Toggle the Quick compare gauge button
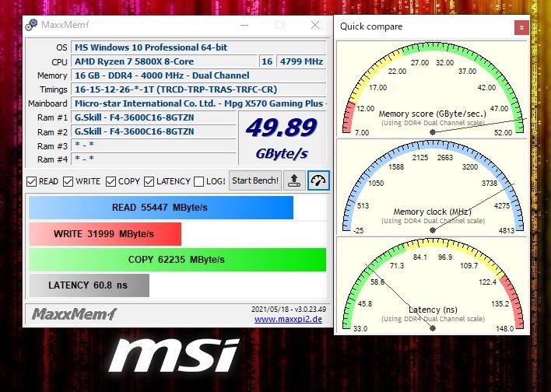Viewport: 551px width, 392px height. pos(318,180)
